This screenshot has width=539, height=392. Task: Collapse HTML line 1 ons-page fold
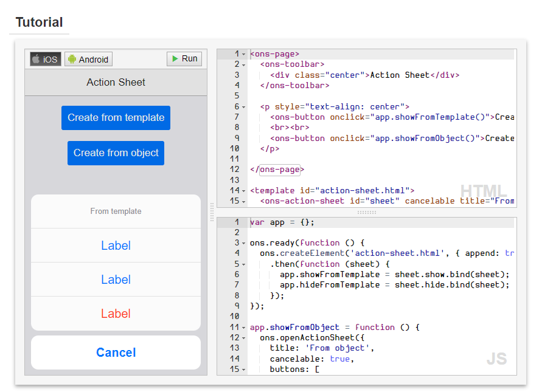[243, 54]
